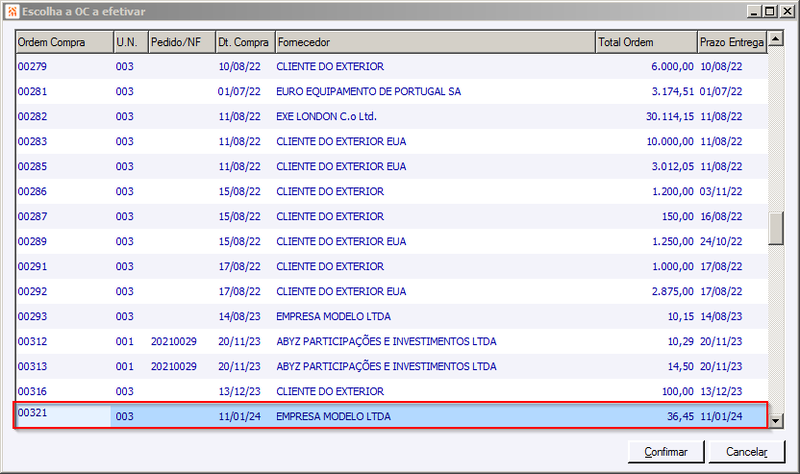This screenshot has height=474, width=800.
Task: Sort by Ordem Compra column header
Action: 64,42
